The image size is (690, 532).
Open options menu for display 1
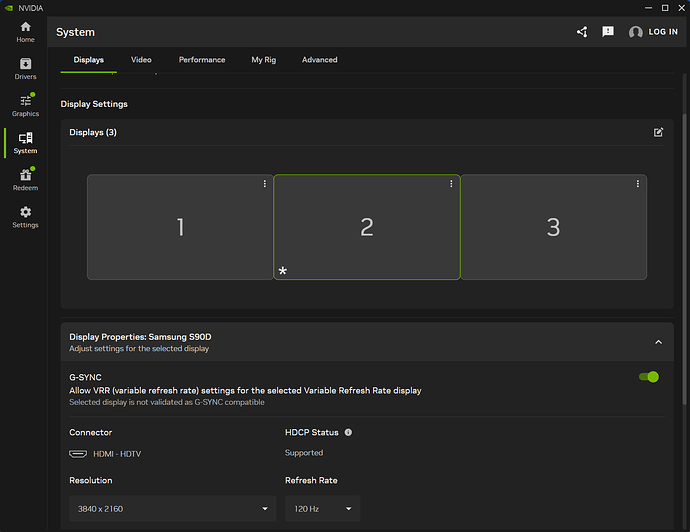pos(264,184)
